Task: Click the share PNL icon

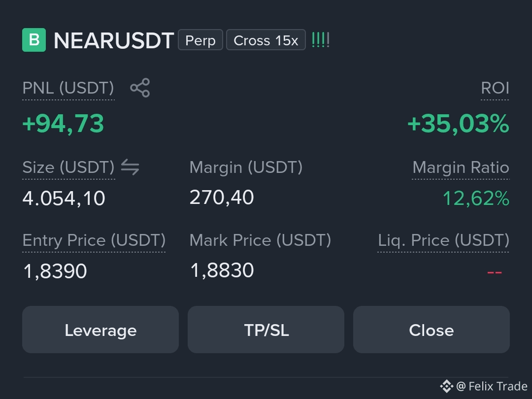Action: coord(140,88)
